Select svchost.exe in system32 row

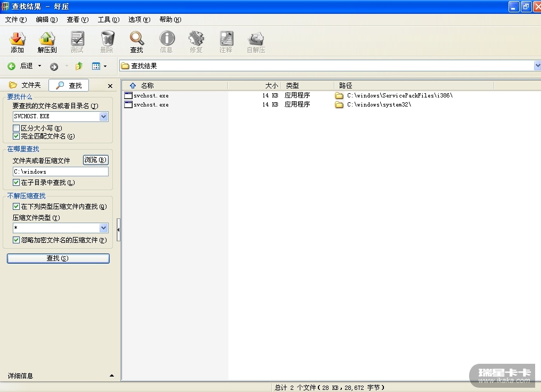coord(151,104)
